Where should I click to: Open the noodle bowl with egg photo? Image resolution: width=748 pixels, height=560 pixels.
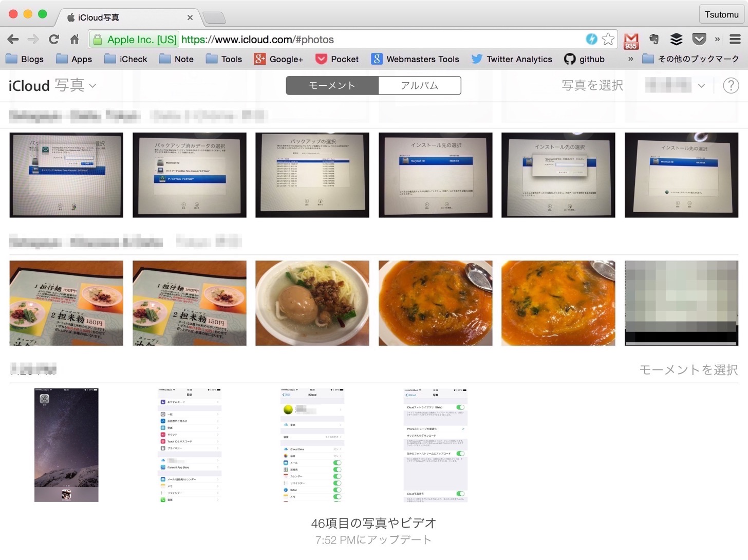(312, 303)
